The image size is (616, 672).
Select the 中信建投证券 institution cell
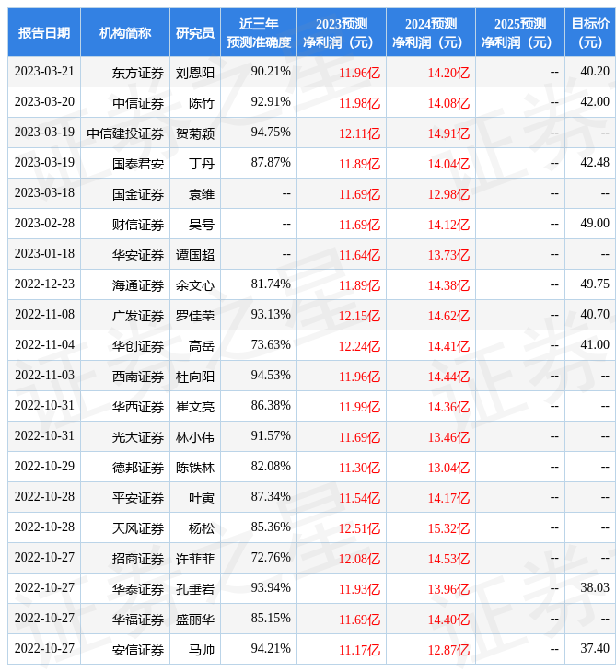(125, 133)
